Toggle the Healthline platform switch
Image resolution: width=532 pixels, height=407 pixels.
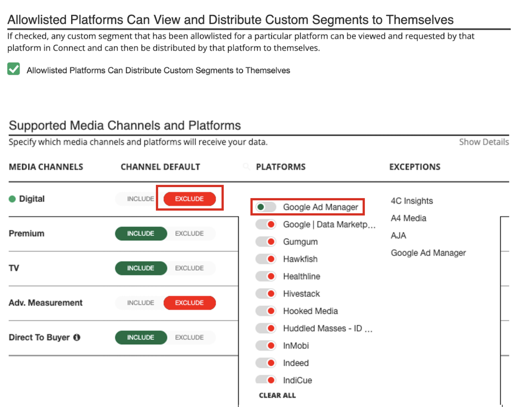coord(266,276)
